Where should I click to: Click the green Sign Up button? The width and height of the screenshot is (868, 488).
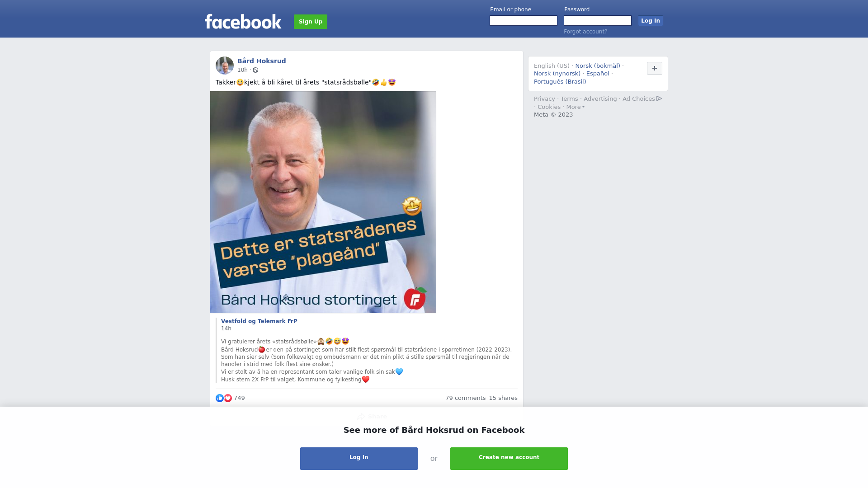pyautogui.click(x=311, y=22)
